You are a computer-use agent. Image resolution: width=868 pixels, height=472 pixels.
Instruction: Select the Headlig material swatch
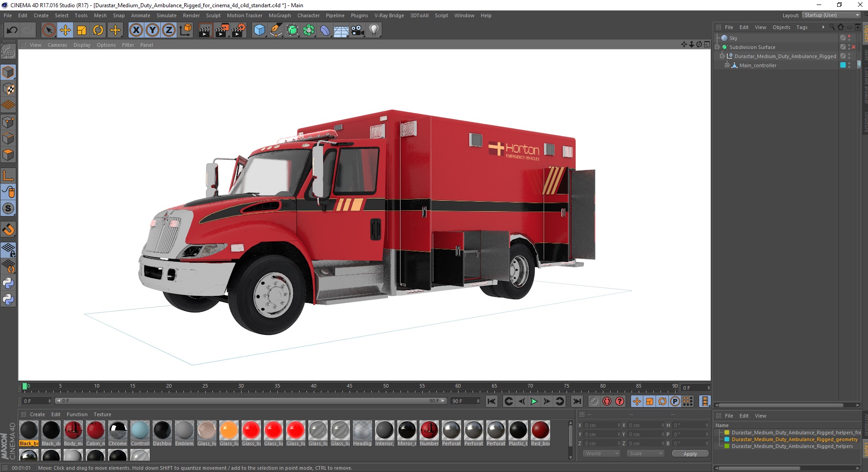coord(362,433)
